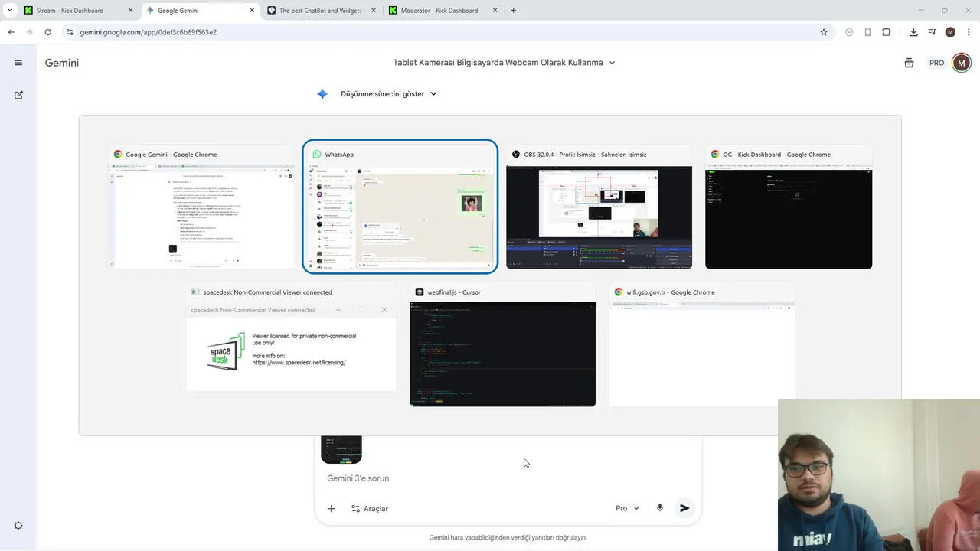Open the Chrome three-dot menu

969,32
